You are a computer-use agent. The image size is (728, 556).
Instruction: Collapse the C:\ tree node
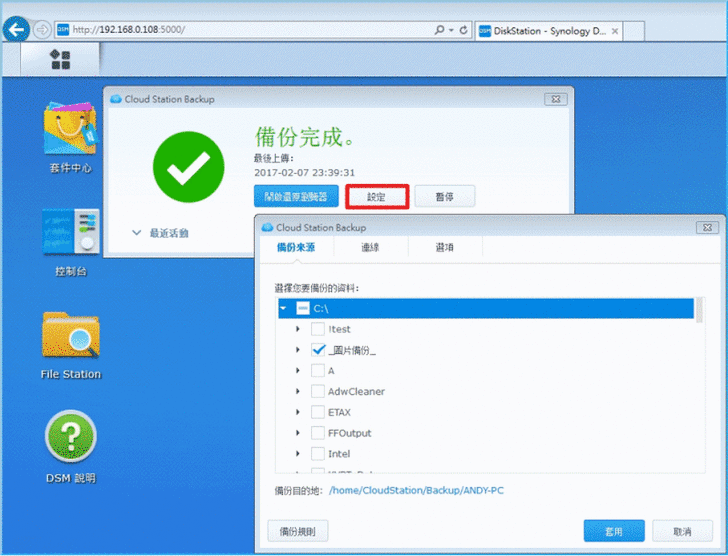tap(283, 308)
